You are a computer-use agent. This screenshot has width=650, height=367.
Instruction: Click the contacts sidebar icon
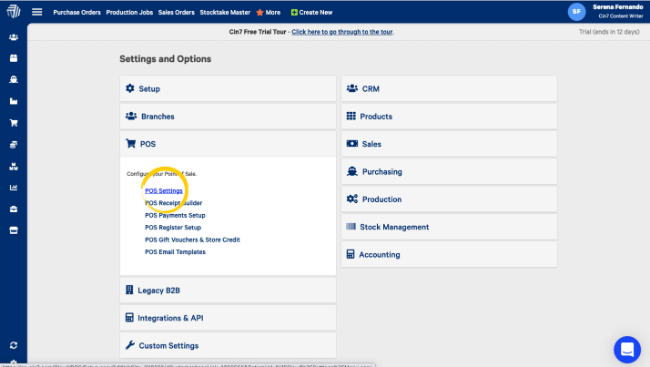[14, 37]
